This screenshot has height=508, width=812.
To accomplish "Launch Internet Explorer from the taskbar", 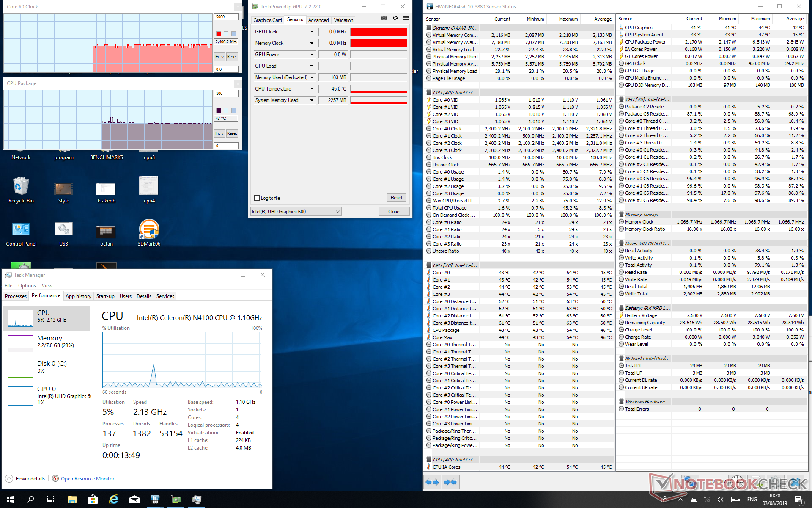I will tap(114, 500).
